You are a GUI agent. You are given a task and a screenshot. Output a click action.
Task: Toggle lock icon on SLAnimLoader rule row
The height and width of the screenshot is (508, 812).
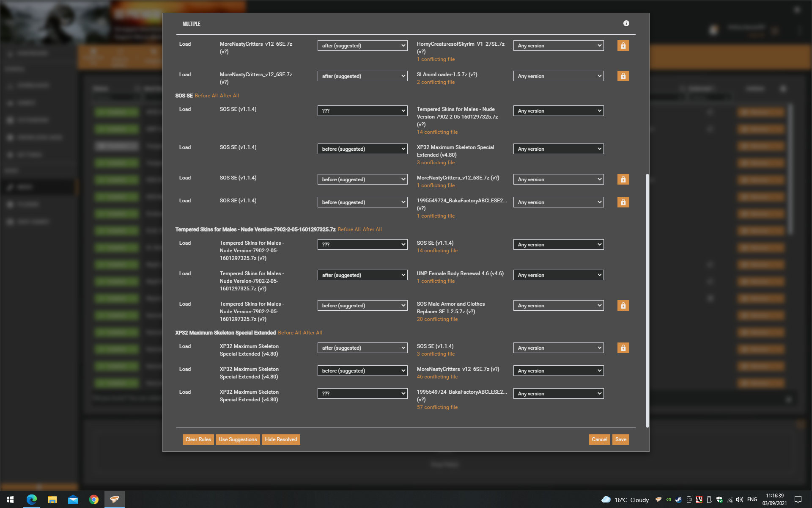tap(623, 76)
